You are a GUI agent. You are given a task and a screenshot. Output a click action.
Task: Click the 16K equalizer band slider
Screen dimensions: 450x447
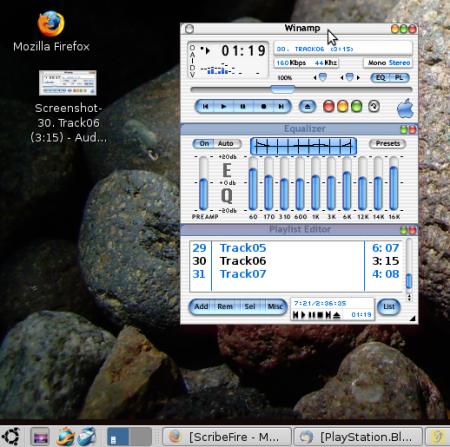(x=394, y=183)
